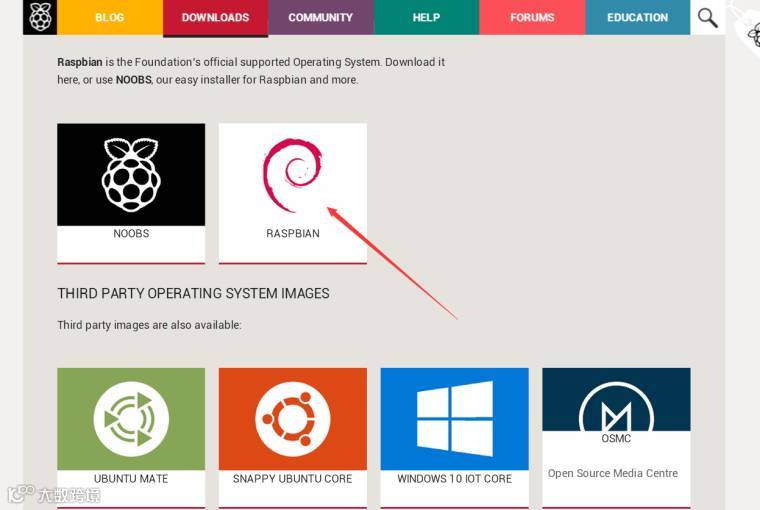Viewport: 760px width, 510px height.
Task: Click the Raspberry Pi logo home icon
Action: pos(40,17)
